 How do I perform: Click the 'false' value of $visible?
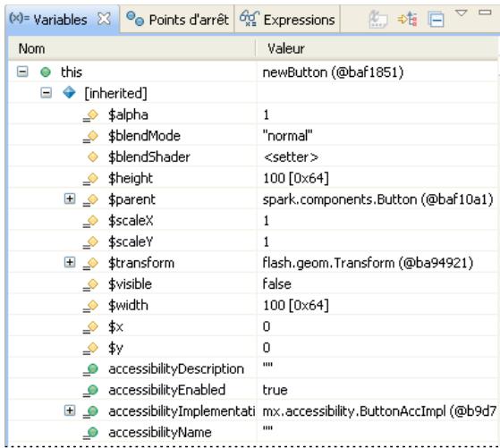coord(276,283)
